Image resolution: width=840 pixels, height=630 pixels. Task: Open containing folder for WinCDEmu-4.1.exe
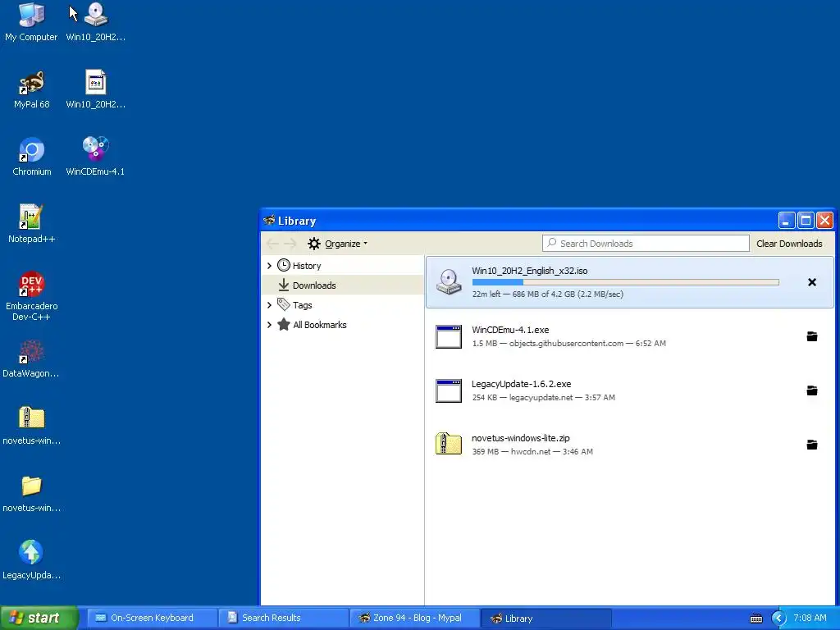811,336
